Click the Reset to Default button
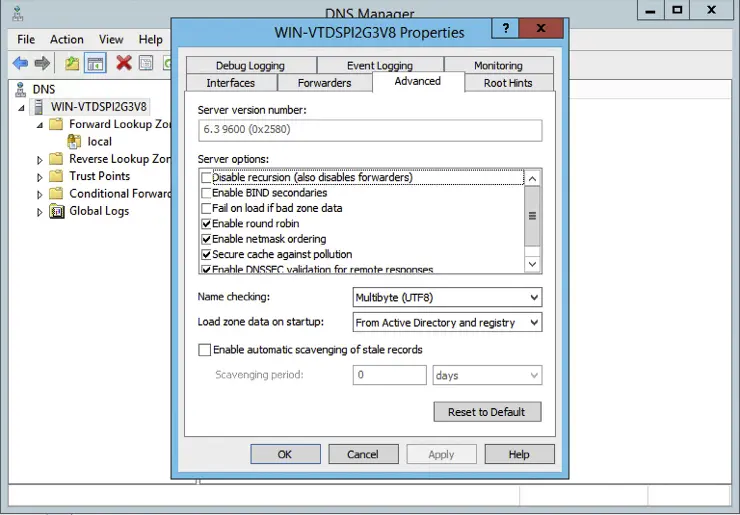 [x=487, y=412]
